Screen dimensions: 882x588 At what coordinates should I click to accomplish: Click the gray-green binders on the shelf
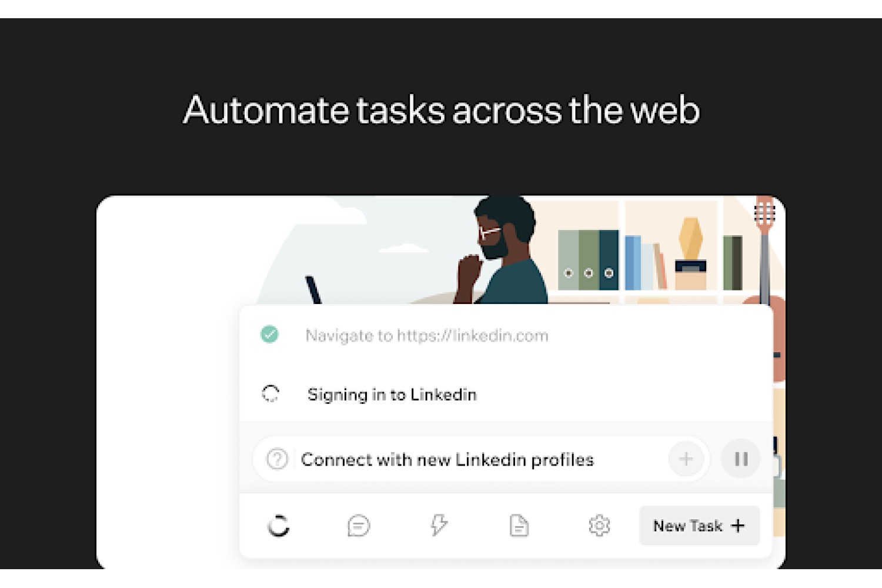tap(588, 259)
